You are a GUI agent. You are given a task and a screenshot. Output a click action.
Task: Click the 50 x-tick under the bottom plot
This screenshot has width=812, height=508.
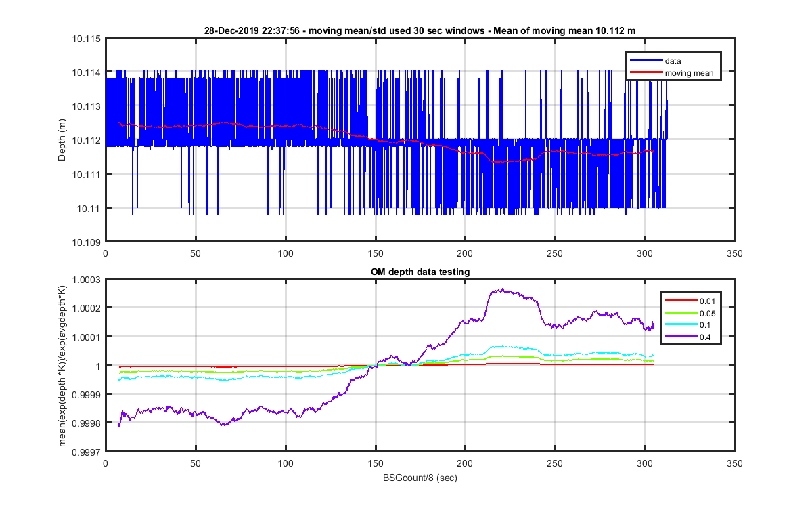195,463
